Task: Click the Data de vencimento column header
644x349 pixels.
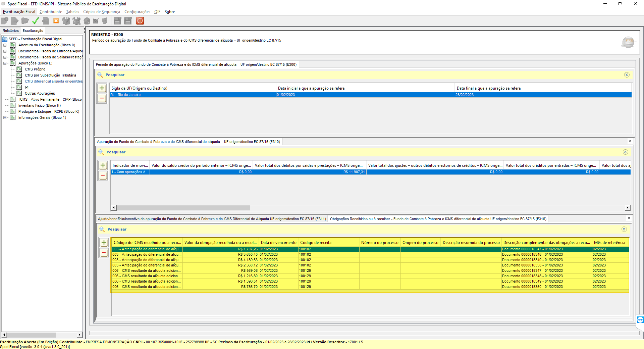Action: (x=279, y=243)
